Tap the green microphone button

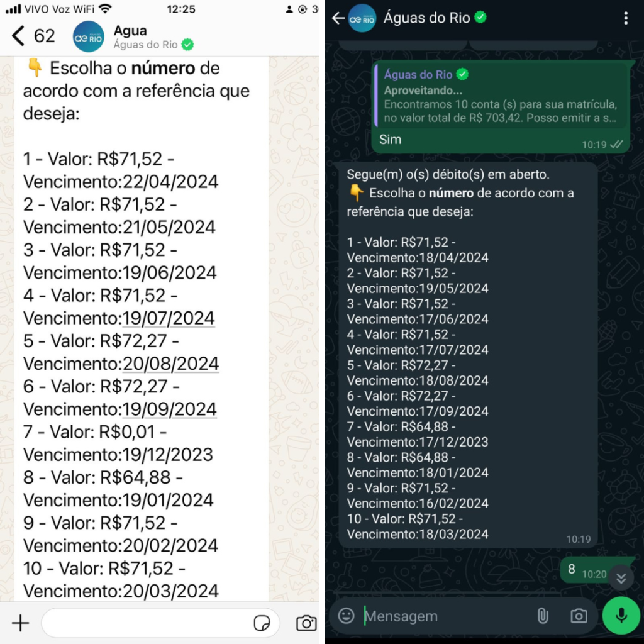621,616
